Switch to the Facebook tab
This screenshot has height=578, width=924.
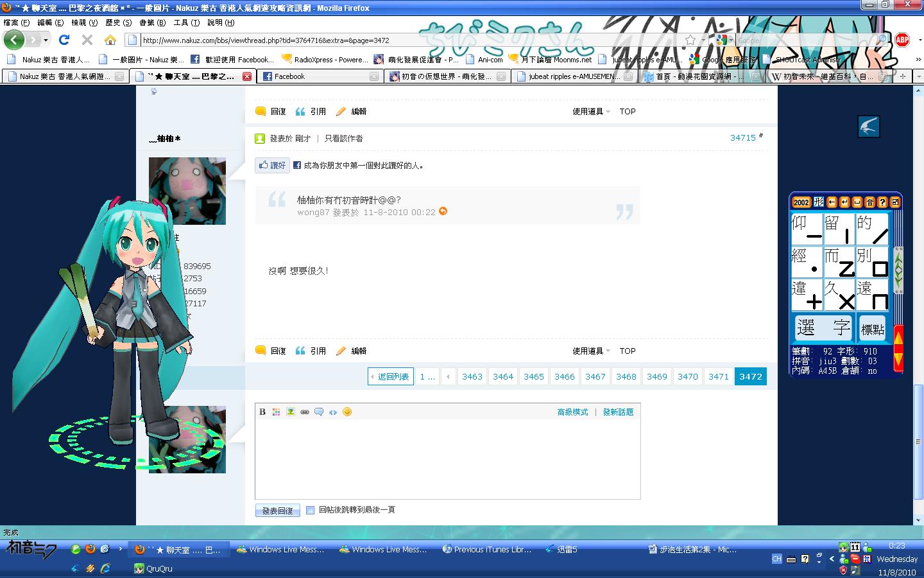tap(319, 76)
